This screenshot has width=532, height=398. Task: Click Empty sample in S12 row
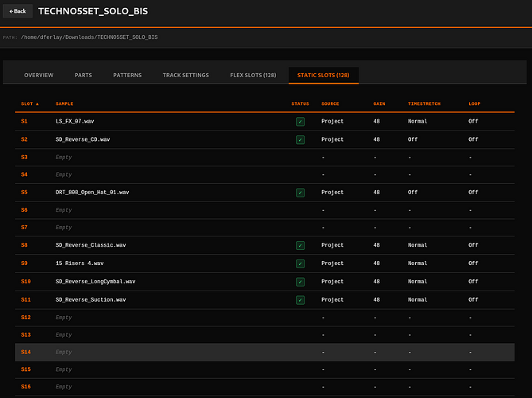(64, 317)
